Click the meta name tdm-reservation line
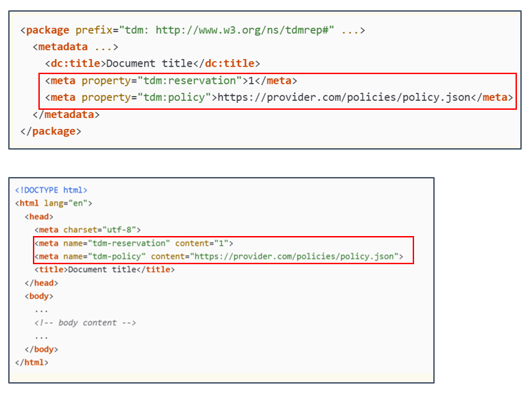532x398 pixels. (x=134, y=243)
